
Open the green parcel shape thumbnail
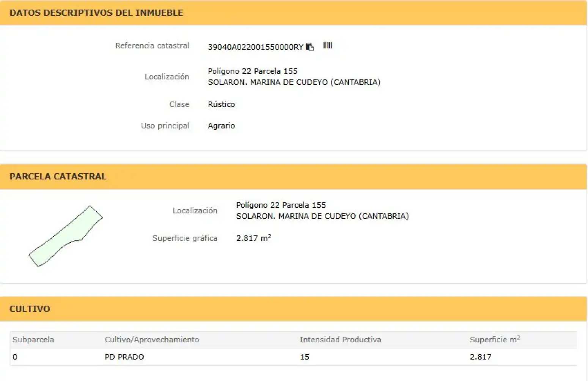[66, 236]
